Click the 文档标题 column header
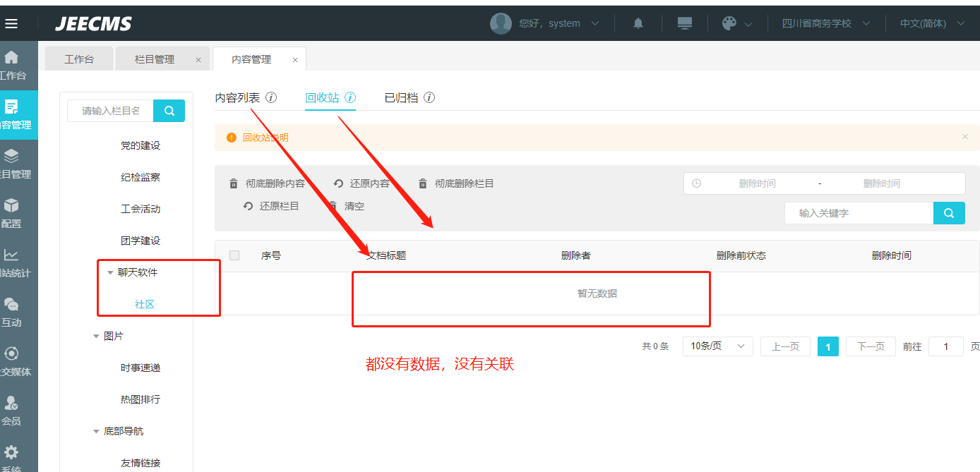Viewport: 980px width, 472px height. pos(386,255)
